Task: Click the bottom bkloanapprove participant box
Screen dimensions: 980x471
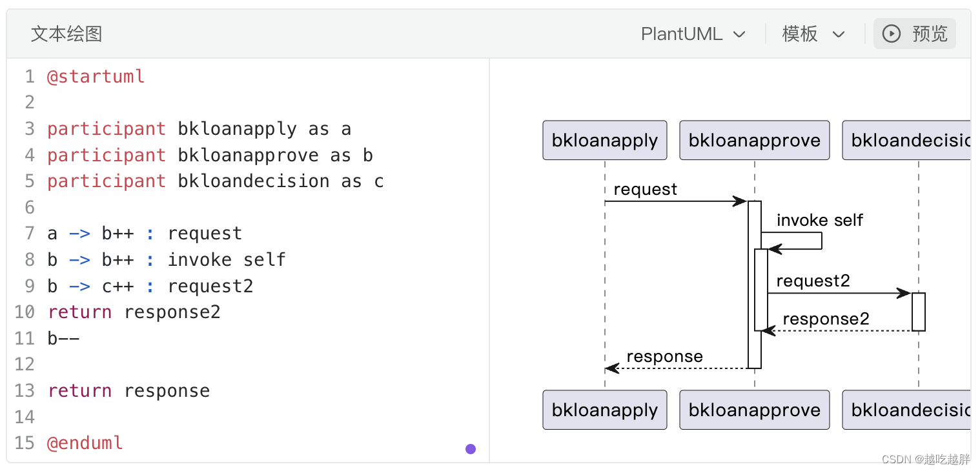Action: tap(754, 410)
